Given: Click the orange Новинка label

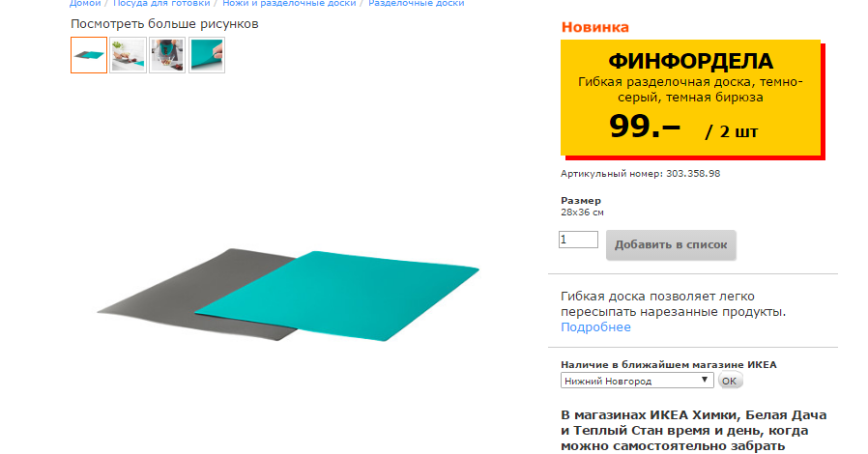Looking at the screenshot, I should click(595, 27).
